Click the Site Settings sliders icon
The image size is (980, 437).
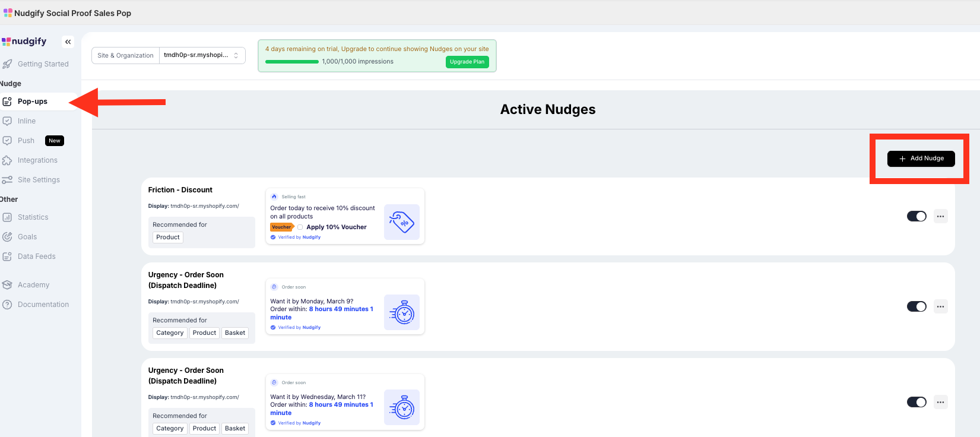[7, 180]
